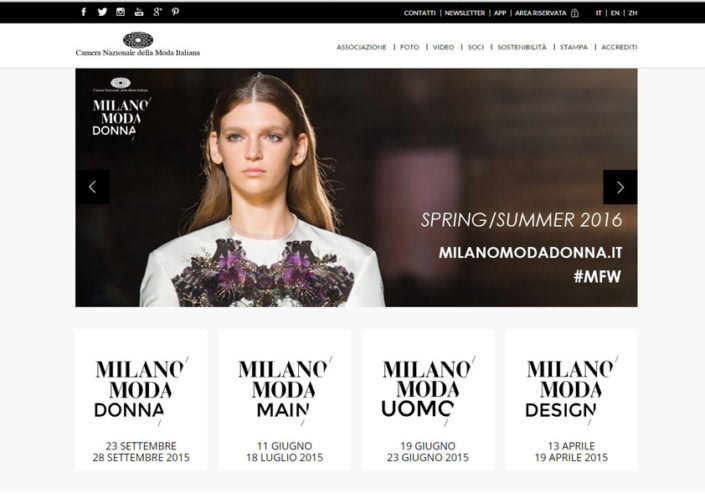Go to the Accrediti section
The image size is (705, 498).
(619, 47)
